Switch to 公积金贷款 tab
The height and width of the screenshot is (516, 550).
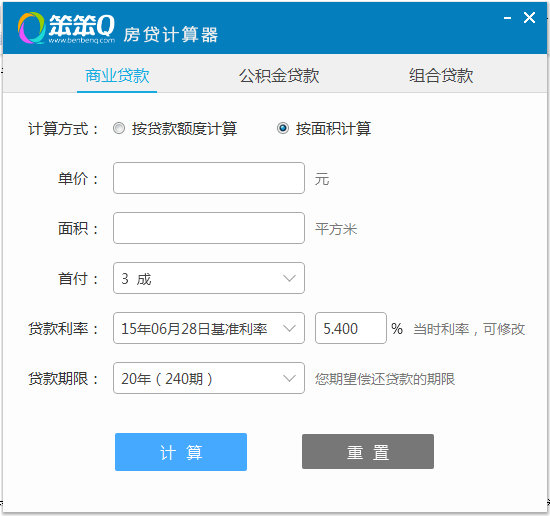click(x=279, y=75)
